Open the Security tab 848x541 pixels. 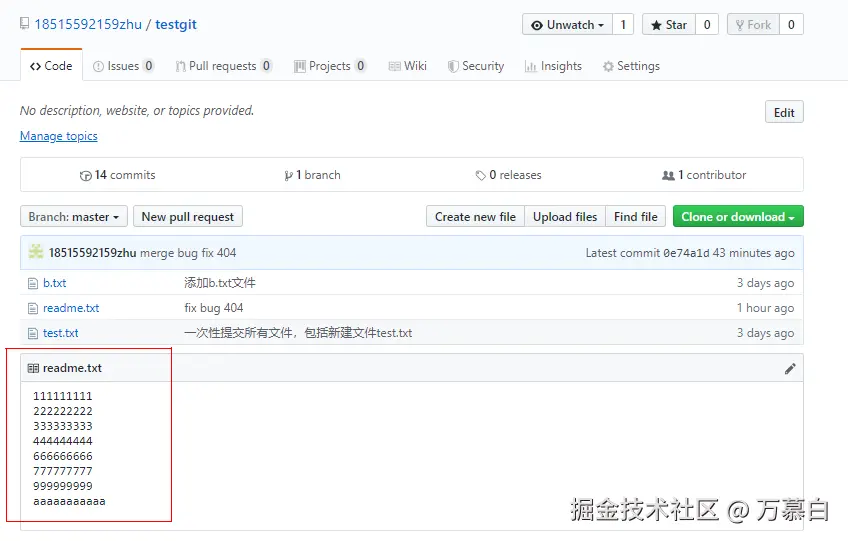tap(476, 66)
